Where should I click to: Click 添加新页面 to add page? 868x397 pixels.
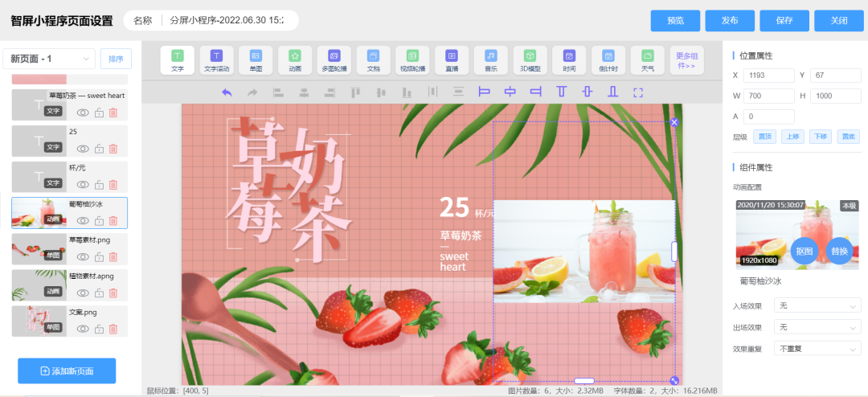click(x=67, y=371)
